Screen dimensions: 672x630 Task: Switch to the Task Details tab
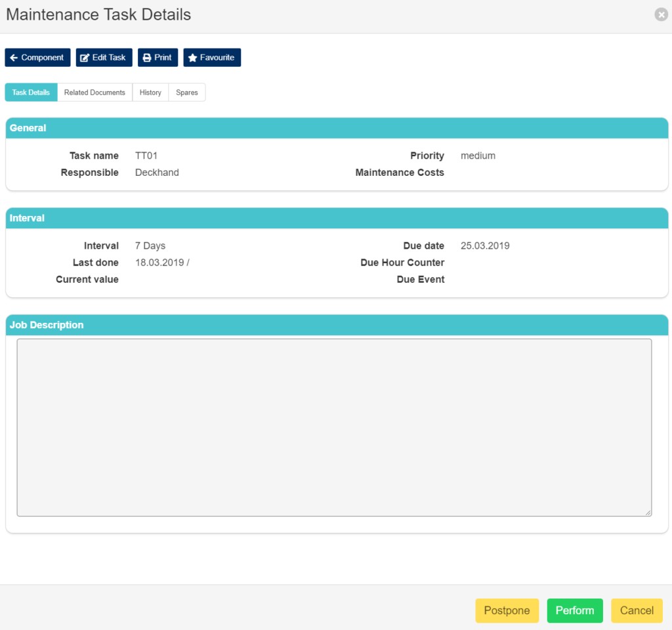[x=31, y=92]
